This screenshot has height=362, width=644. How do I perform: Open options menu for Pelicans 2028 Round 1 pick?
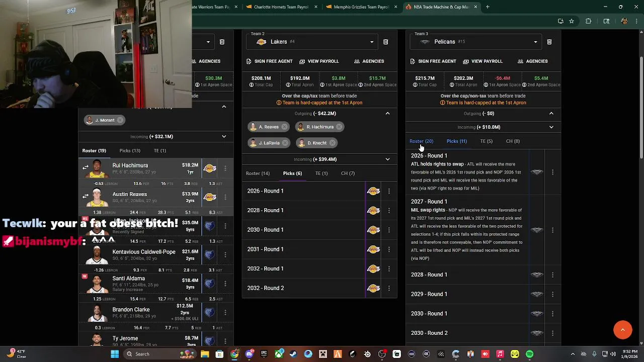pos(552,275)
